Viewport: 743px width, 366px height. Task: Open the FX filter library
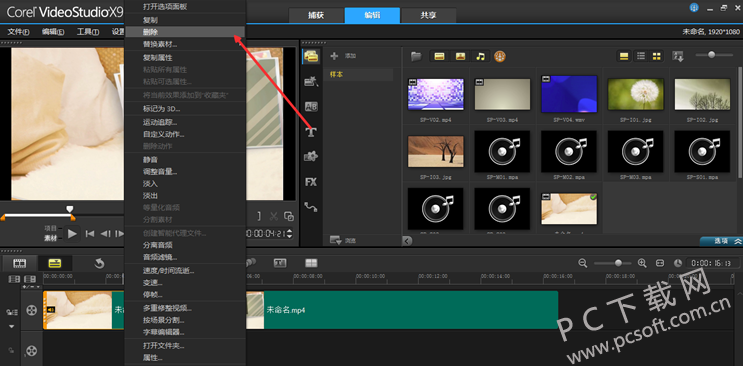coord(311,182)
